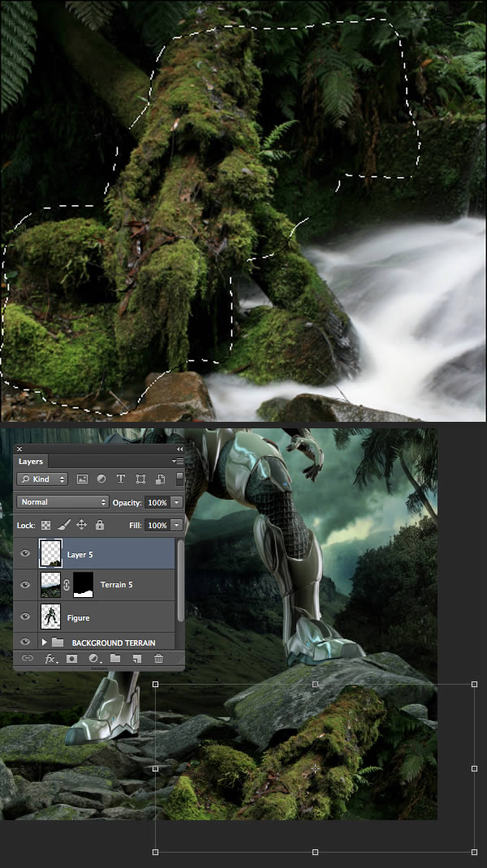Lock layer position with the move icon
This screenshot has height=868, width=487.
(x=81, y=525)
